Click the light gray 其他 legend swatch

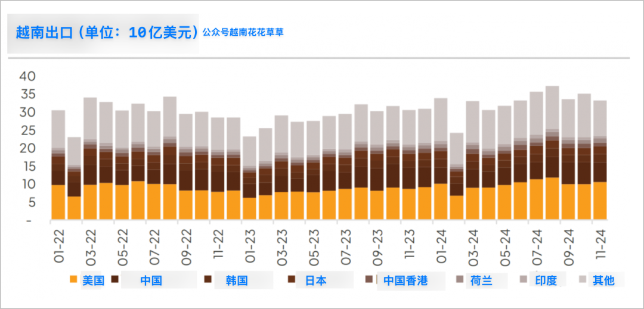click(583, 279)
